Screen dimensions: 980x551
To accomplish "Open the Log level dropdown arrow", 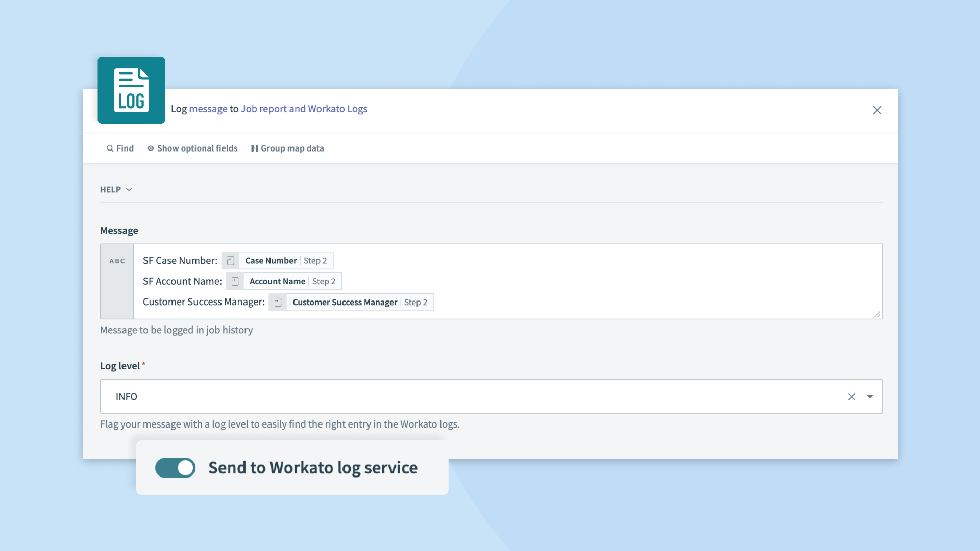I will pos(870,397).
